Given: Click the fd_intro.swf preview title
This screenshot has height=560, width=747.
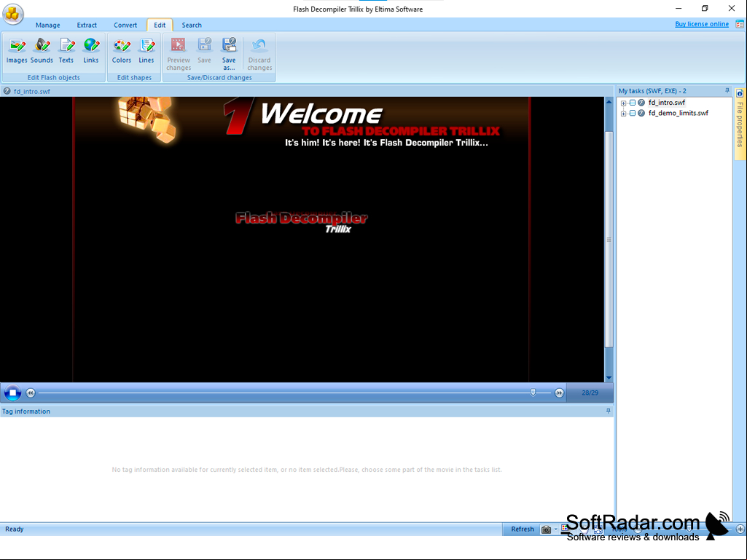Looking at the screenshot, I should (31, 92).
